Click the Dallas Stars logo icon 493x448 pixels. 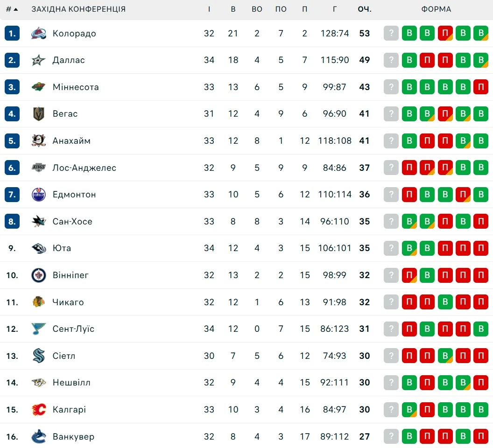(39, 60)
